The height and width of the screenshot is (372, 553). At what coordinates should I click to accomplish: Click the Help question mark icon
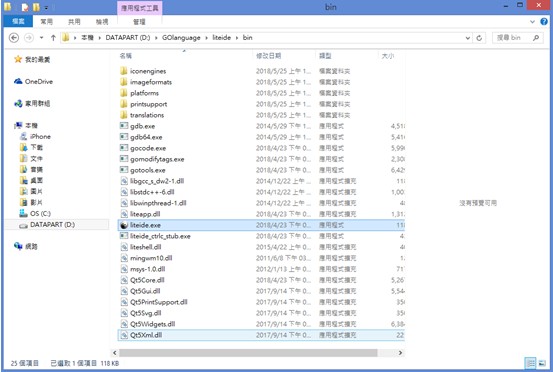544,22
